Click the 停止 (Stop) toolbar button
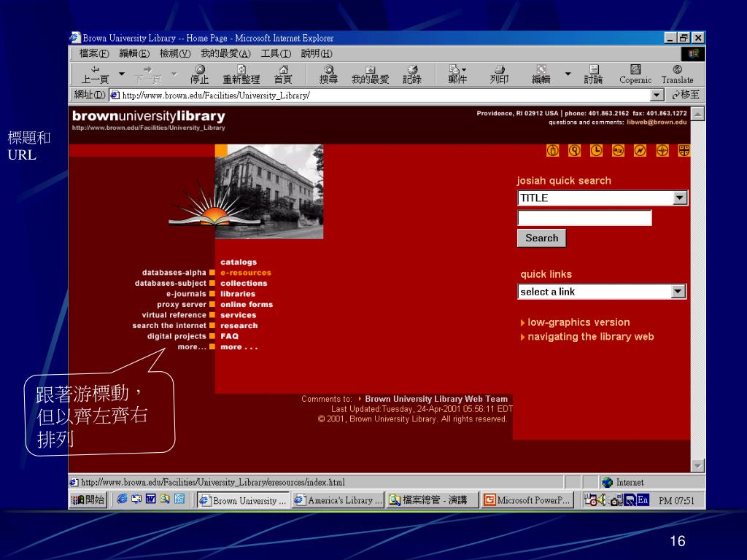This screenshot has width=747, height=560. (x=199, y=75)
